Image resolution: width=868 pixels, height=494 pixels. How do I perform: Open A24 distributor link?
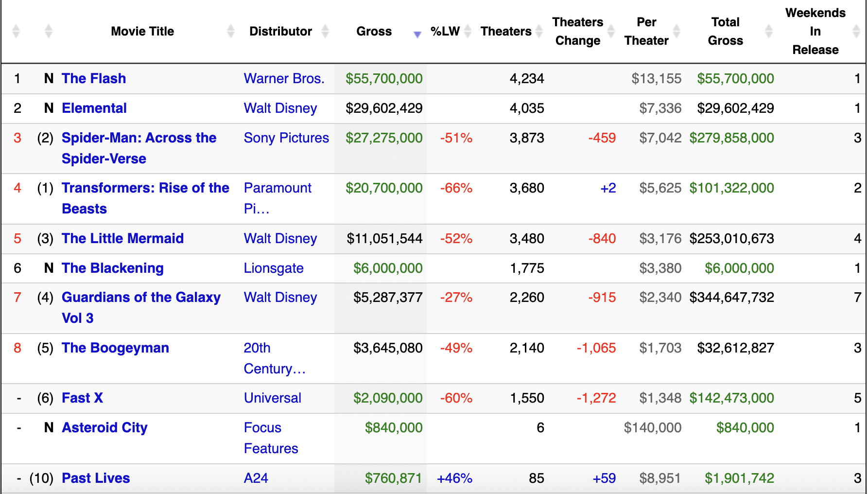[x=256, y=478]
